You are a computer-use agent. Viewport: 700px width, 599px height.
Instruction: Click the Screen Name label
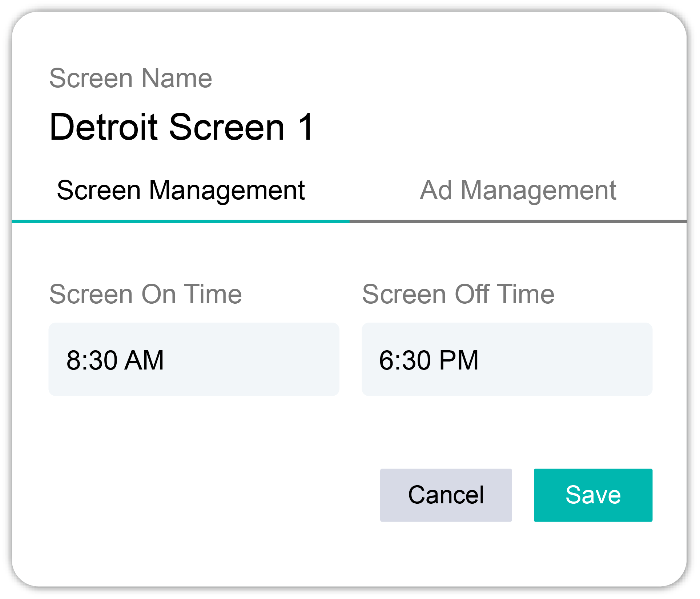click(130, 78)
